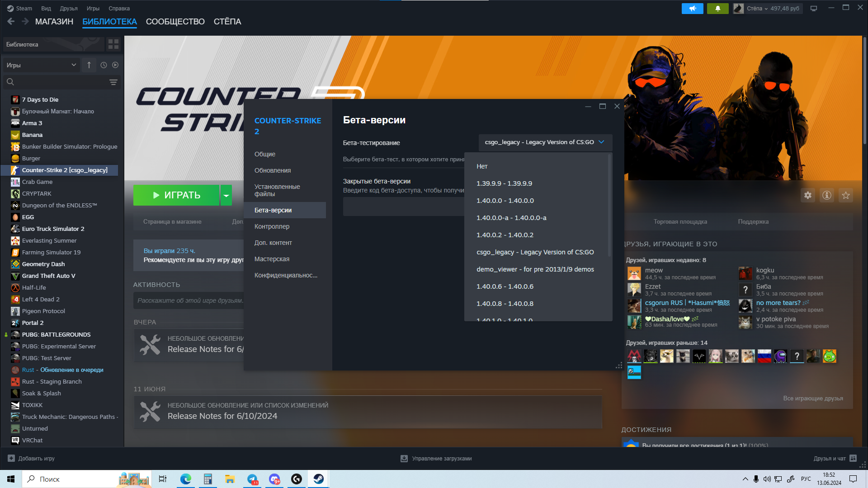
Task: Add game to favorites star icon
Action: (846, 195)
